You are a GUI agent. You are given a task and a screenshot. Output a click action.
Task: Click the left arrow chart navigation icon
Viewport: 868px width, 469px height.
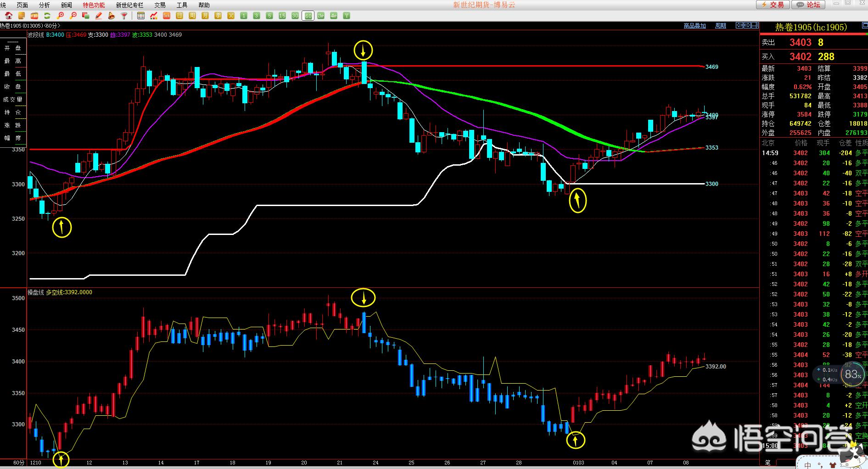pos(739,25)
